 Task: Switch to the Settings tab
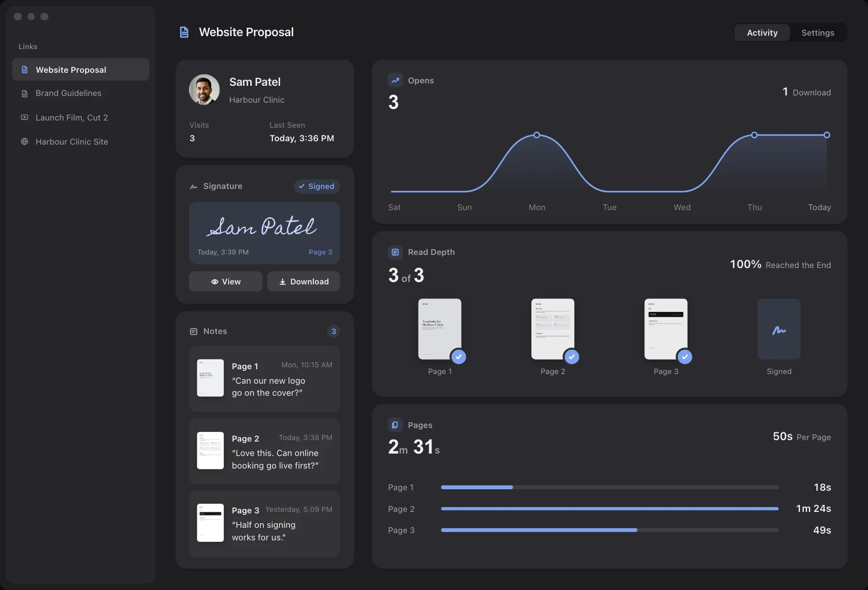[818, 33]
